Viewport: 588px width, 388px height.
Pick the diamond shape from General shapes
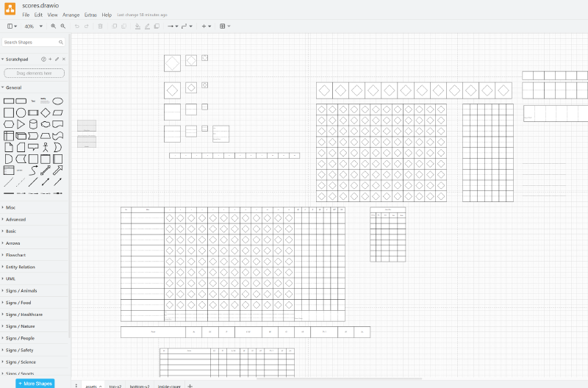(46, 112)
